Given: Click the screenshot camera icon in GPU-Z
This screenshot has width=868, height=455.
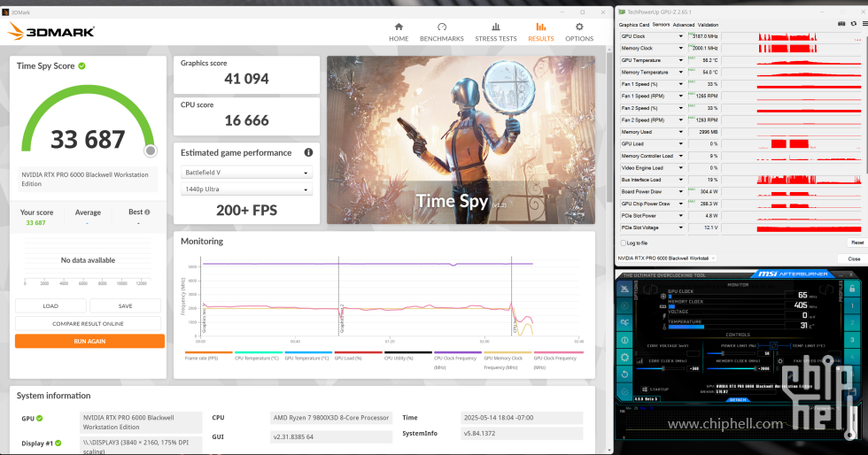Looking at the screenshot, I should coord(841,24).
